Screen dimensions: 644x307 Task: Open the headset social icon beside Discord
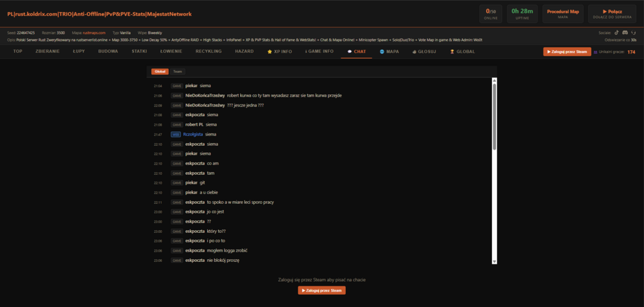pos(634,32)
